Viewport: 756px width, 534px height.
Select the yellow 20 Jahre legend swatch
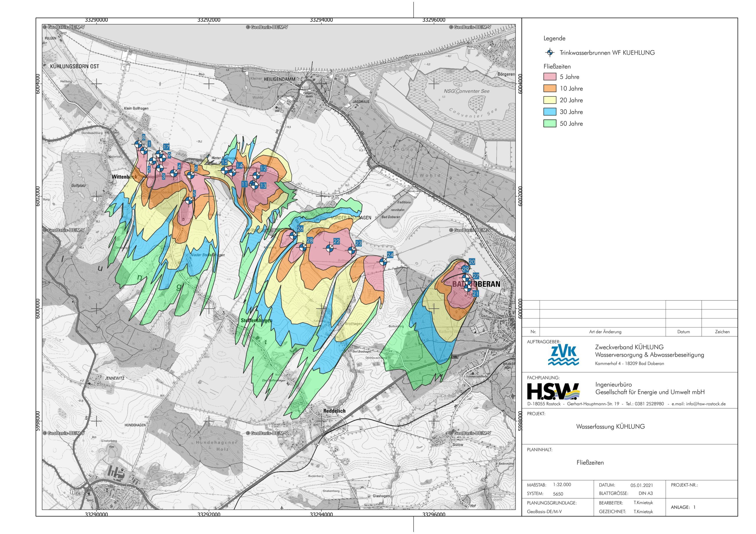point(550,100)
